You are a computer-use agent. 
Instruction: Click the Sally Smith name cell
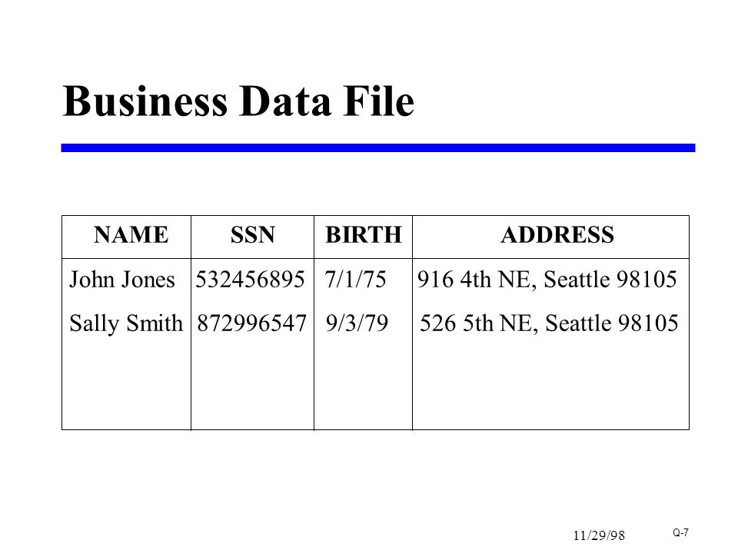tap(126, 323)
